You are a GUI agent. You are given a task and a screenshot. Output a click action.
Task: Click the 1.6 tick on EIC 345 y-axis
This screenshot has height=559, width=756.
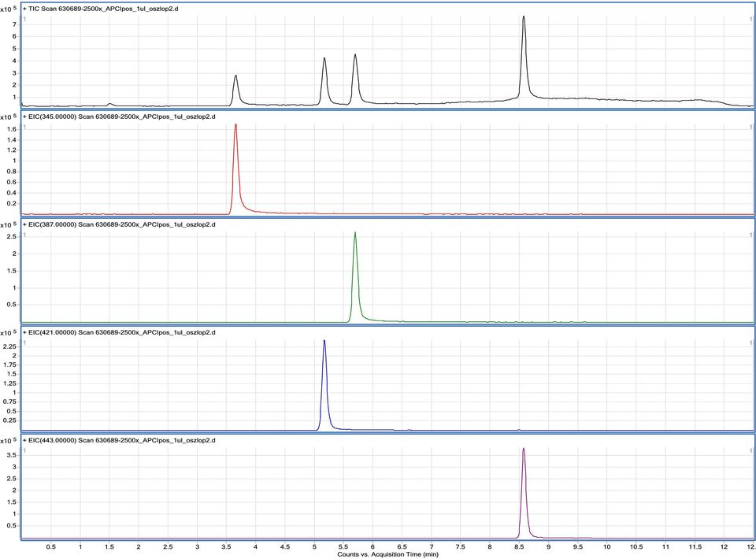pos(12,129)
